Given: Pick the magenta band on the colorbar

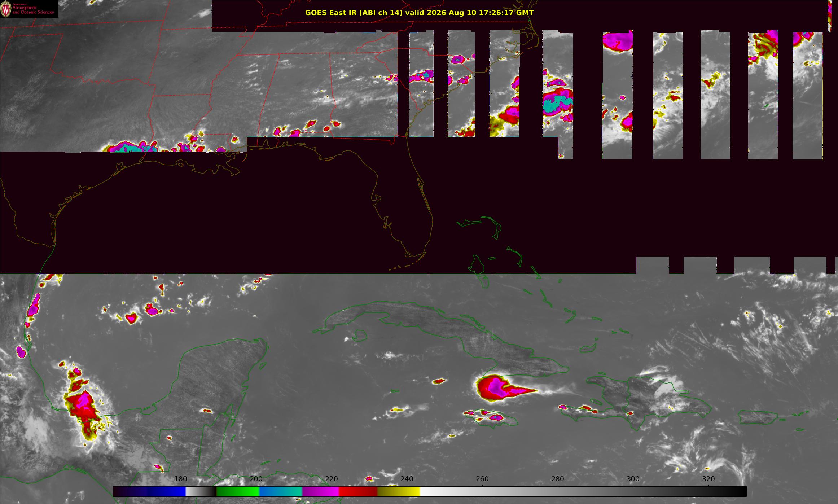Looking at the screenshot, I should (x=320, y=491).
